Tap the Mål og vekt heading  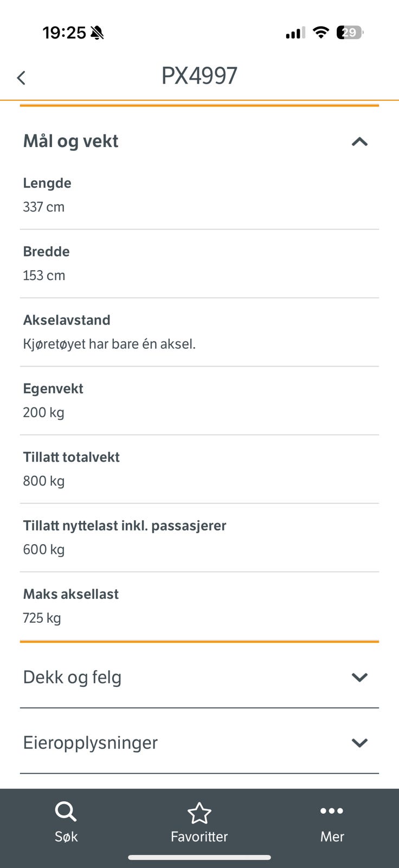pos(70,141)
